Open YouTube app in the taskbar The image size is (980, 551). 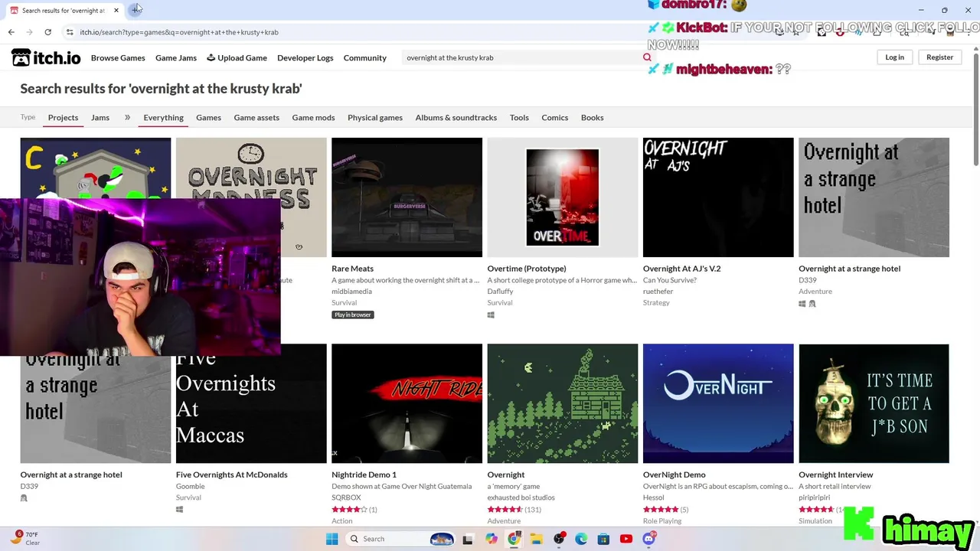(626, 539)
